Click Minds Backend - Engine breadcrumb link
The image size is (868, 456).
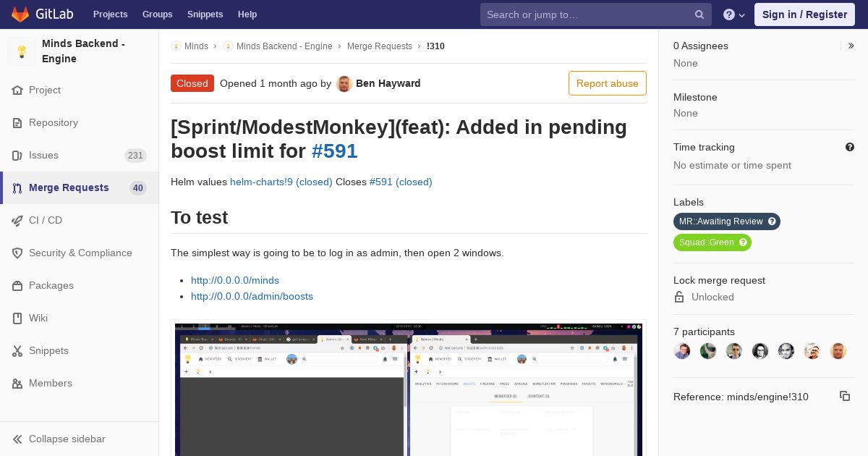(284, 46)
